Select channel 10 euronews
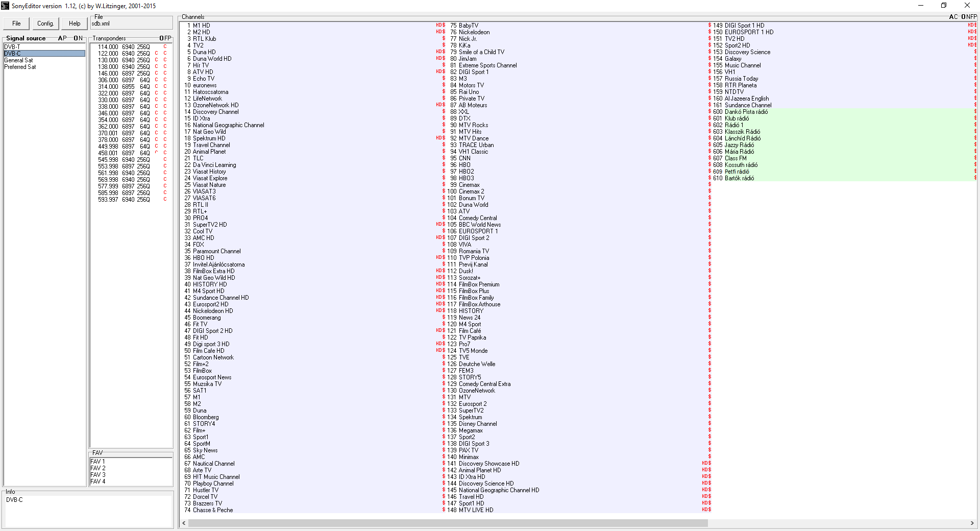The height and width of the screenshot is (531, 980). point(313,85)
